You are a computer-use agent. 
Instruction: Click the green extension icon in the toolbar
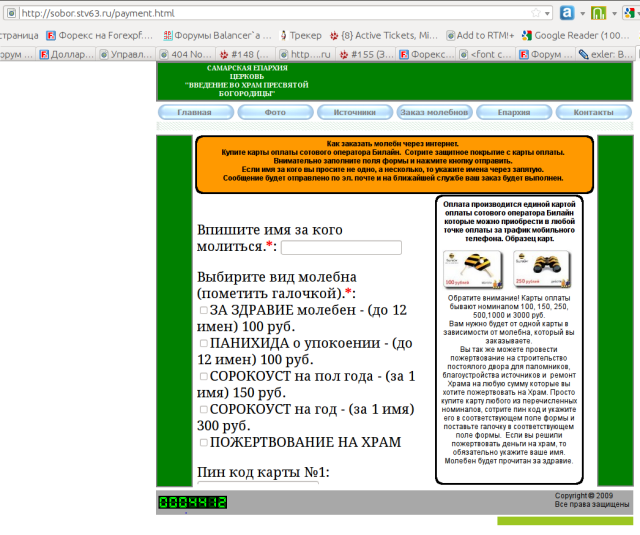pos(597,13)
